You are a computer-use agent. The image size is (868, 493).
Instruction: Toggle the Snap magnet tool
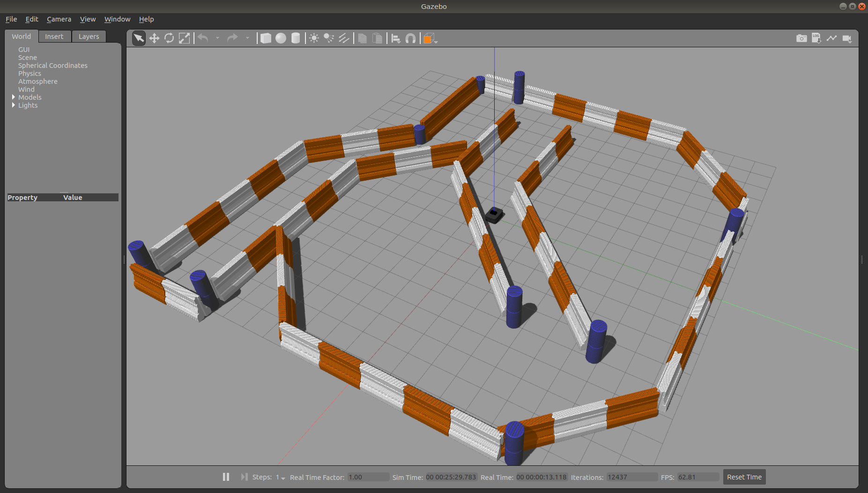tap(410, 38)
